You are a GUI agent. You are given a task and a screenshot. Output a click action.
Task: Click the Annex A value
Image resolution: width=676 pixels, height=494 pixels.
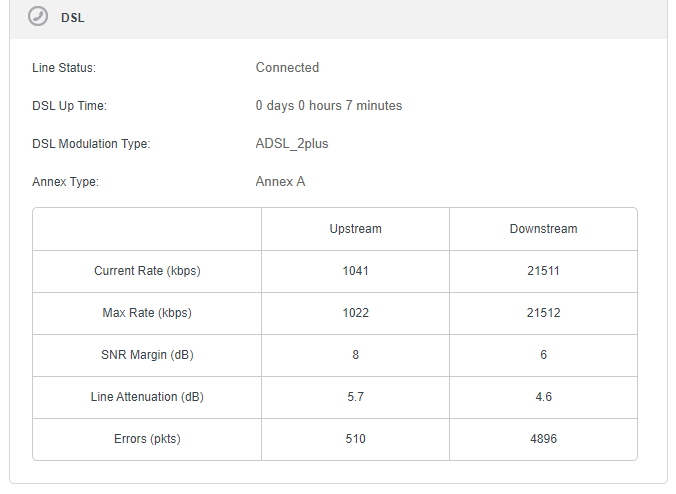(x=280, y=181)
